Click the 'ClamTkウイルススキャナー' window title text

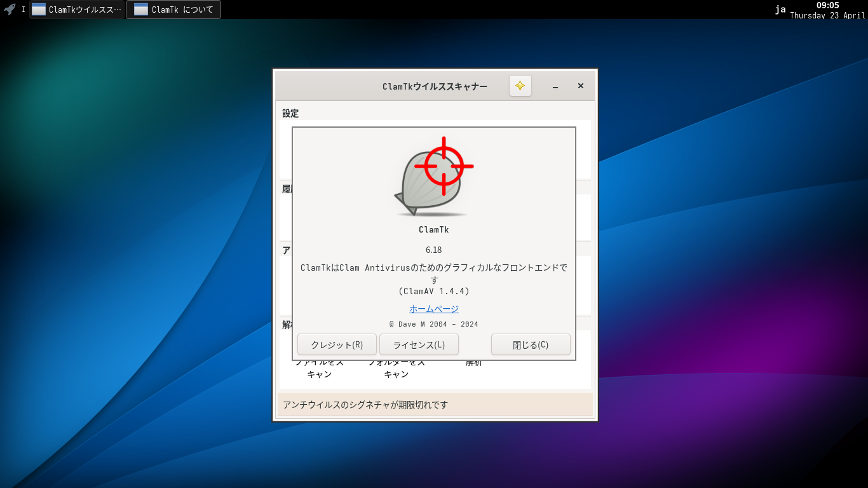[435, 86]
